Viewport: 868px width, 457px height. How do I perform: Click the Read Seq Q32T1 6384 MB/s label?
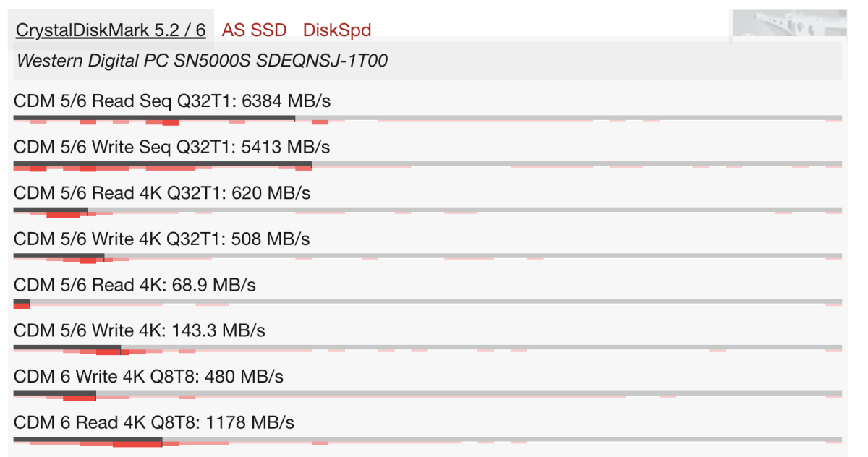(x=172, y=101)
